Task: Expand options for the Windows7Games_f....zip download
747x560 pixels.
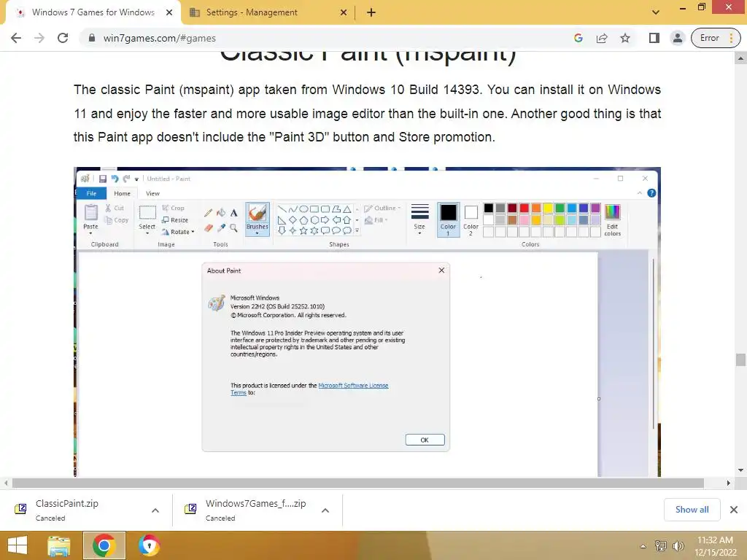Action: [325, 510]
